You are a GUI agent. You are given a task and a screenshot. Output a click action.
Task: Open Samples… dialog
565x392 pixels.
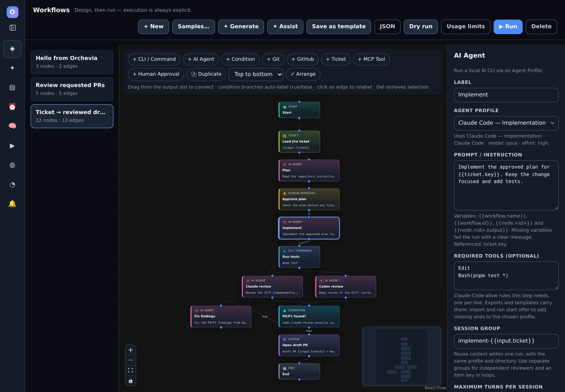click(x=193, y=26)
